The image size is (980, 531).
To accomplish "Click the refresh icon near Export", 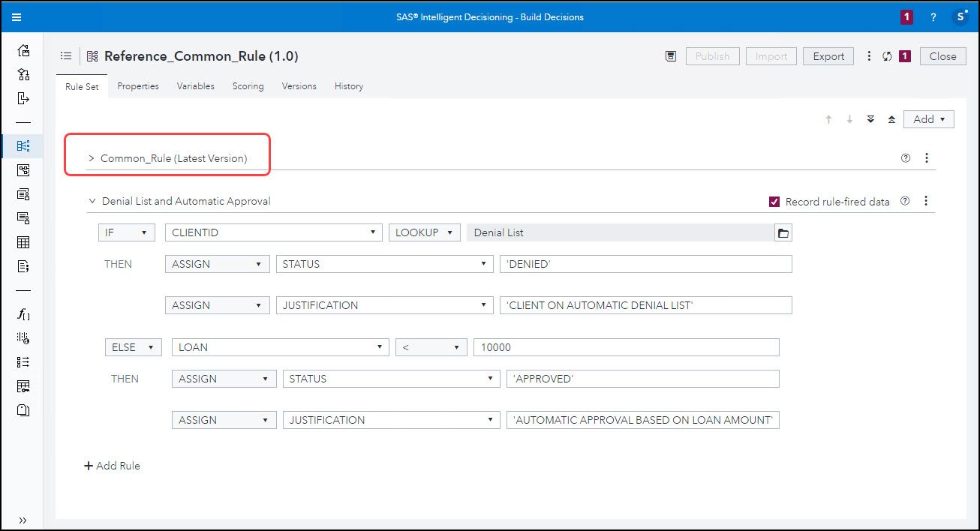I will click(x=887, y=56).
